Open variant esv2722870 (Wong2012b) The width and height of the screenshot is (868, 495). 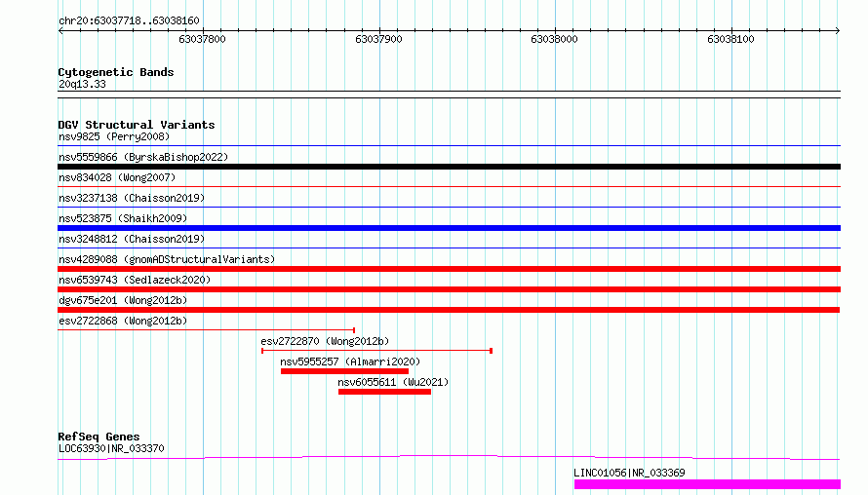[x=325, y=341]
